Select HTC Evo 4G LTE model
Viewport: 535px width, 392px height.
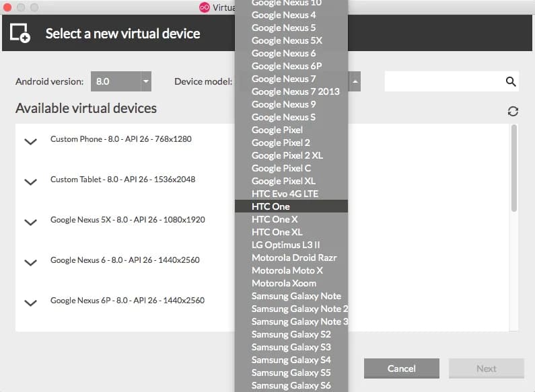point(291,194)
